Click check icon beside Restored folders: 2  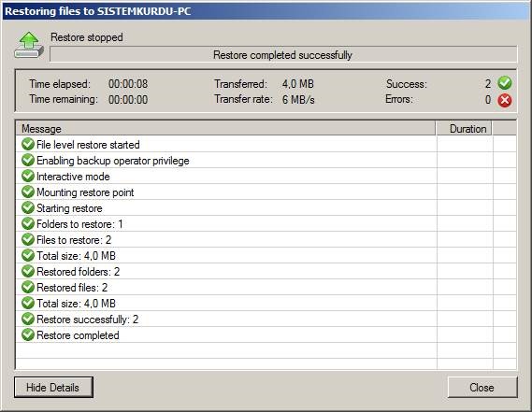click(x=28, y=271)
